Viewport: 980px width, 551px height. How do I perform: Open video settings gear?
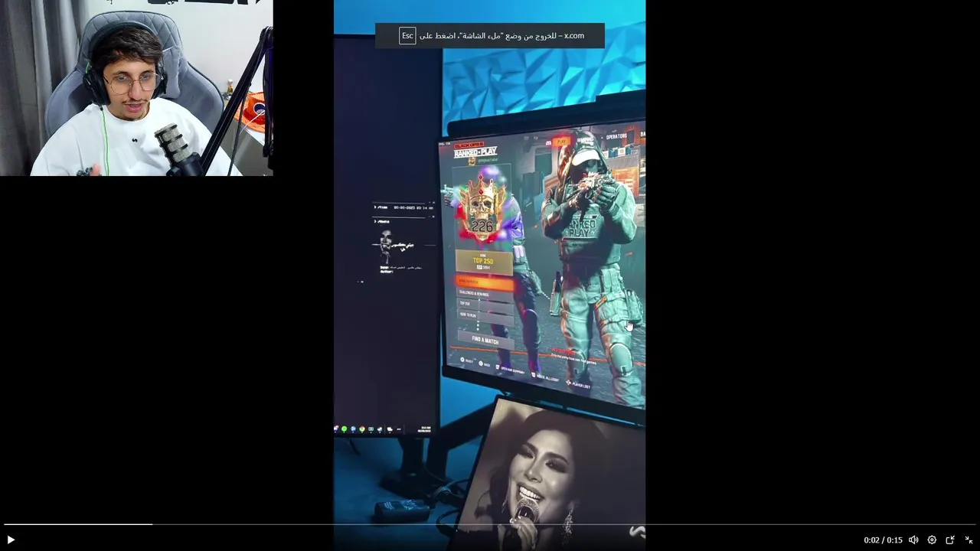[932, 540]
